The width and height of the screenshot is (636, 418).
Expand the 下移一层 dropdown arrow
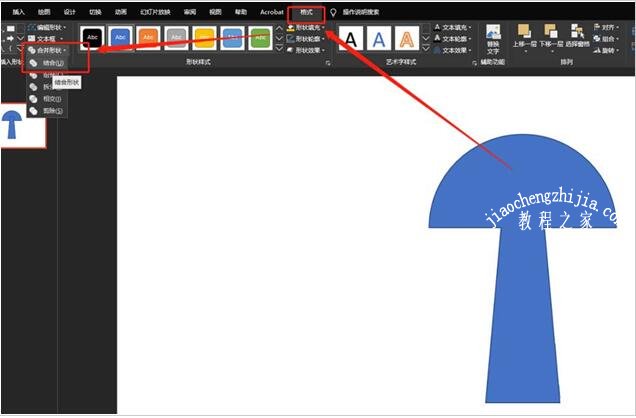tap(551, 51)
